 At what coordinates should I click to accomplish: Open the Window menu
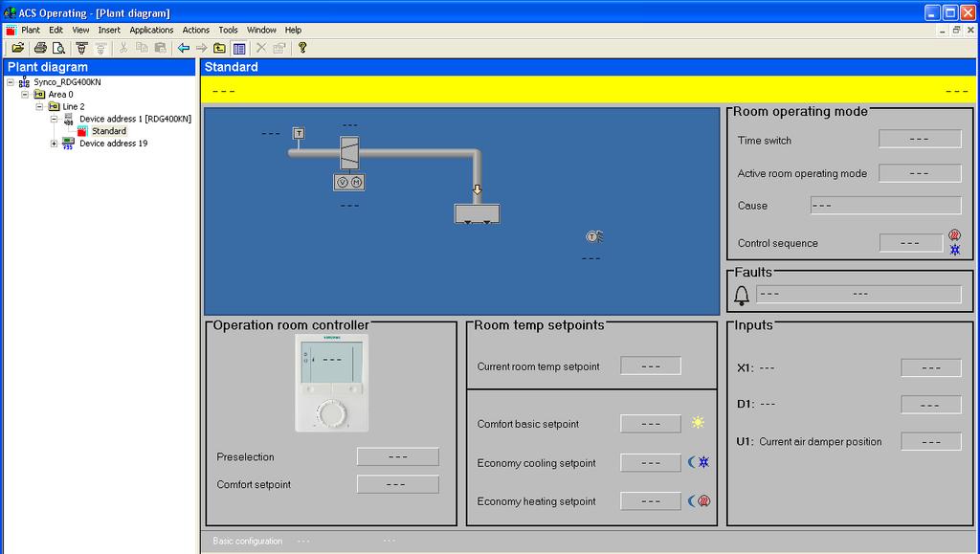coord(261,30)
